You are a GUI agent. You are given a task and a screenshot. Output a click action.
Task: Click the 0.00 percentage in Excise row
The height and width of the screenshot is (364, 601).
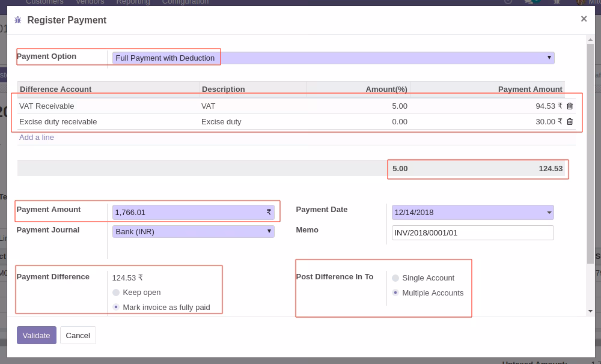pos(400,122)
